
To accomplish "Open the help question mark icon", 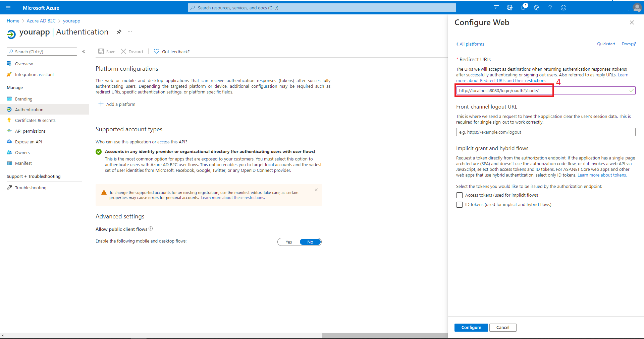I will point(550,8).
